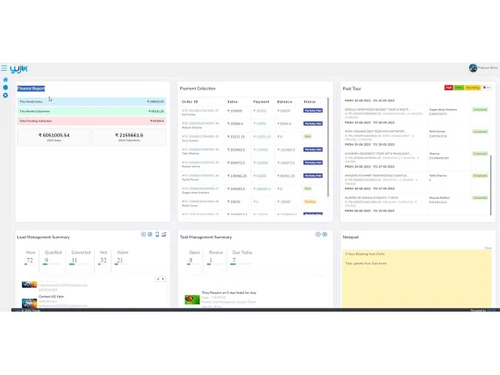Go to Home via the sidebar house icon
Screen dimensions: 500x375
[x=5, y=80]
